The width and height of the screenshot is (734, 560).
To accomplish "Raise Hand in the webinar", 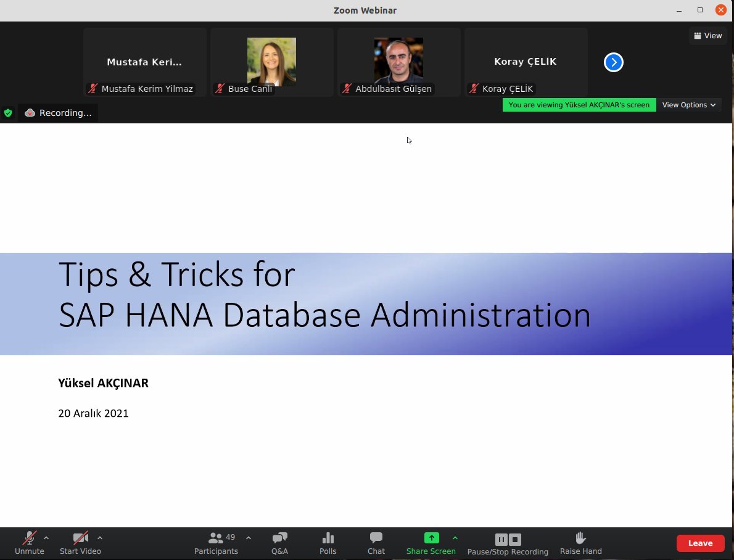I will 581,543.
